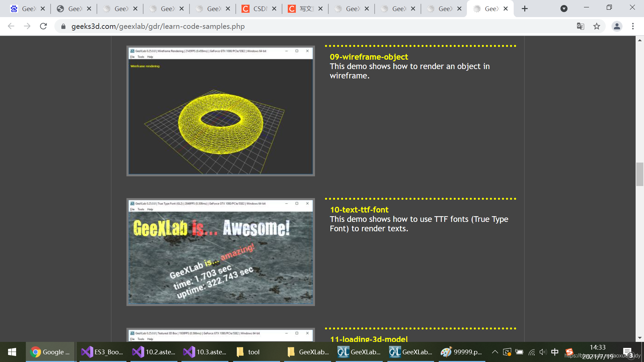The height and width of the screenshot is (362, 644).
Task: View site padlock security info
Action: [63, 26]
